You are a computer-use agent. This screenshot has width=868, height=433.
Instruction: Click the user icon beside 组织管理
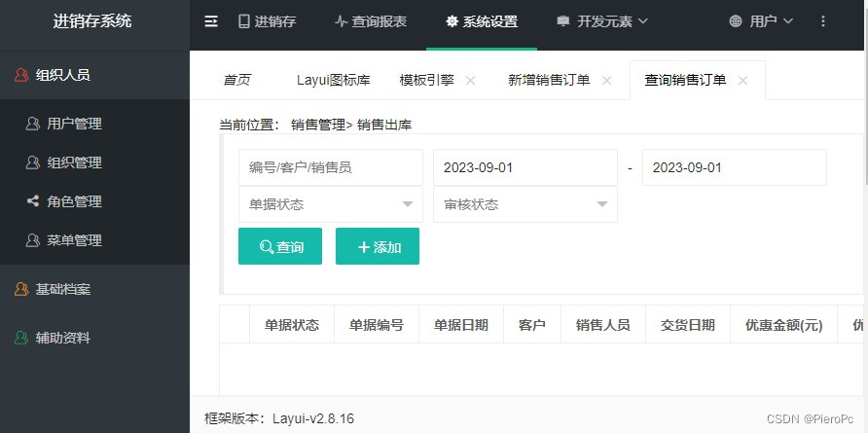pyautogui.click(x=33, y=162)
